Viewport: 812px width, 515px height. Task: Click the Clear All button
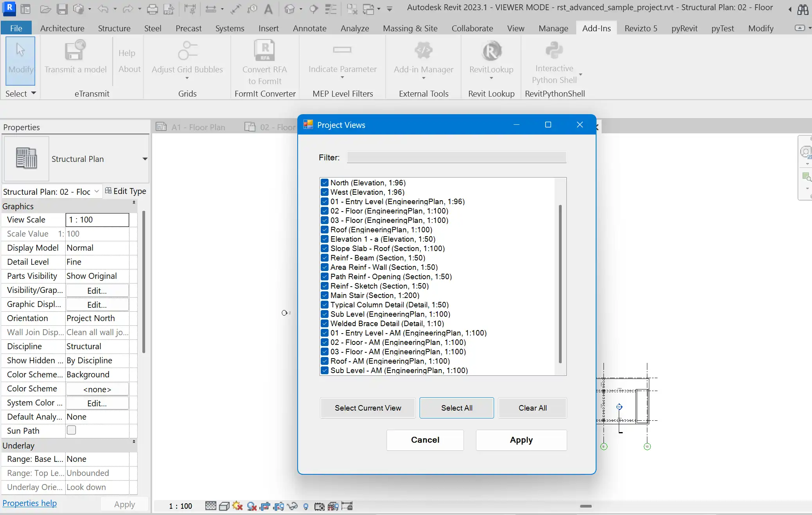[532, 408]
